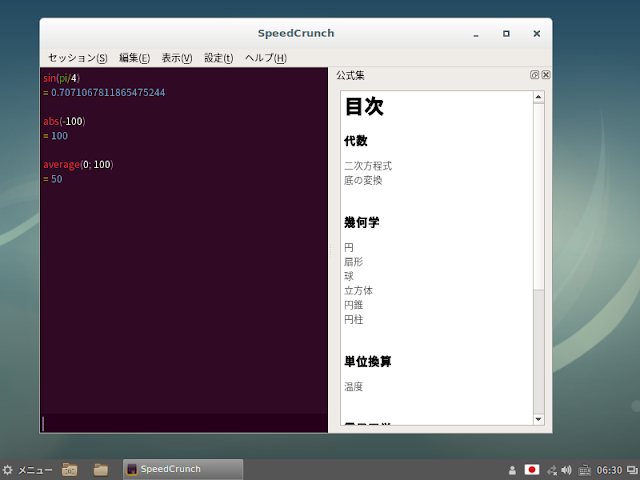
Task: Select the result = 50
Action: (x=53, y=179)
